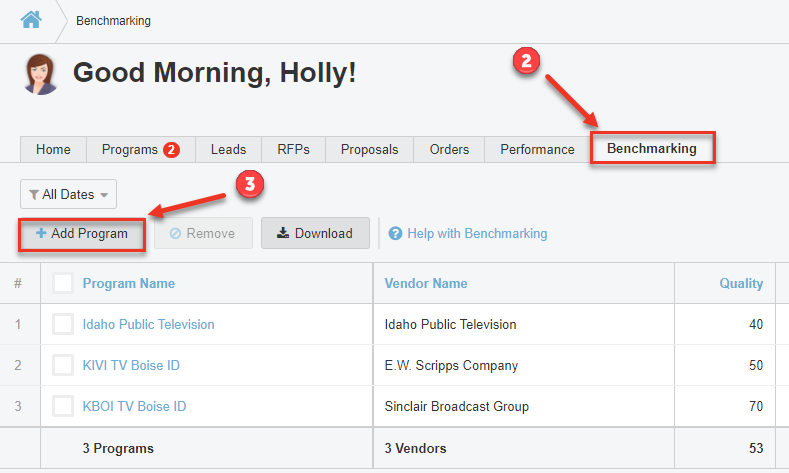Click the Download button

pyautogui.click(x=315, y=233)
